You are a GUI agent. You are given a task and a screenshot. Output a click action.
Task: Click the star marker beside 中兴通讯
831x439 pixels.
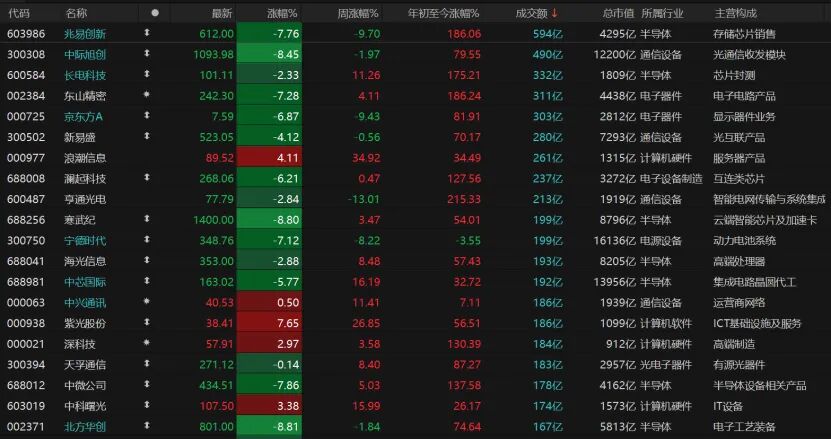tap(147, 302)
